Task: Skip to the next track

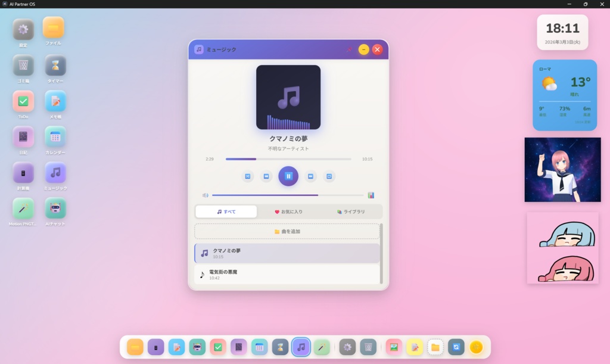Action: [x=310, y=176]
